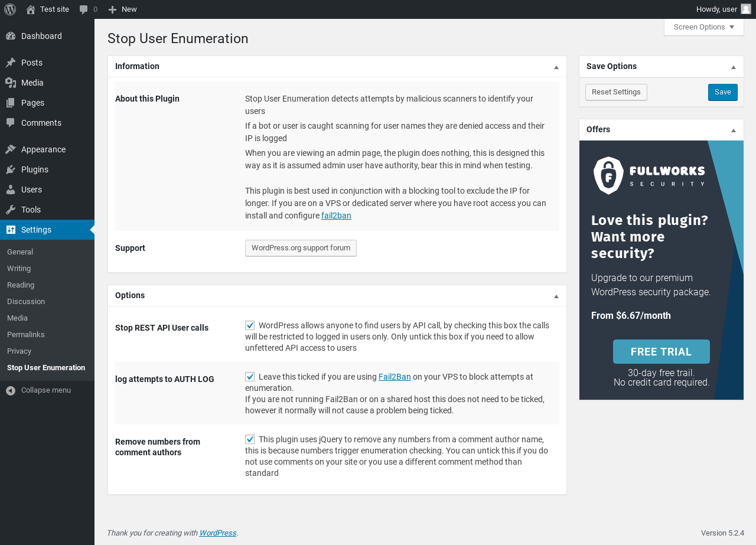Open the WordPress logo menu
756x545 pixels.
point(10,9)
